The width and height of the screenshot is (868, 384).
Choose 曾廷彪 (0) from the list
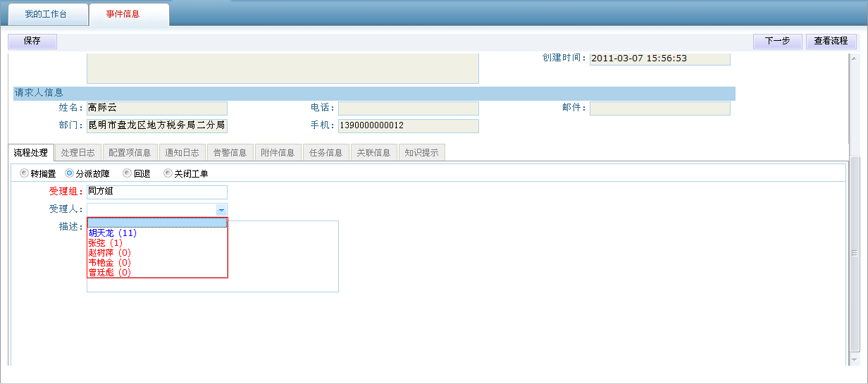coord(110,272)
